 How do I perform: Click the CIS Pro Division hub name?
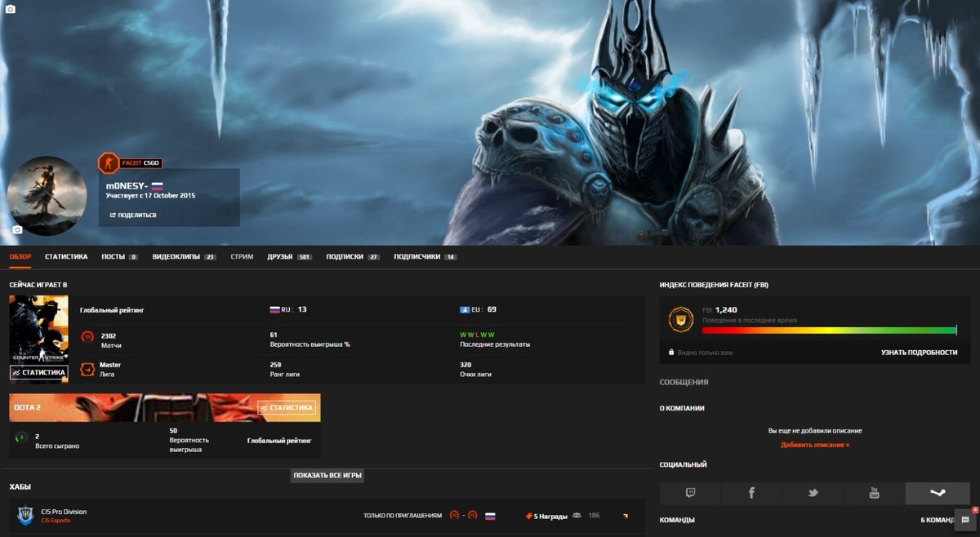click(x=64, y=512)
